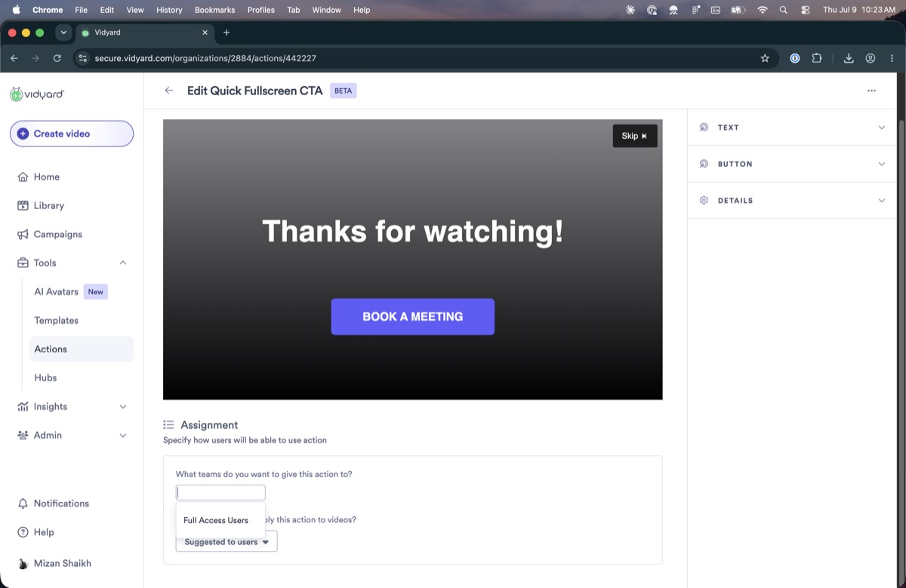Image resolution: width=906 pixels, height=588 pixels.
Task: Select Full Access Users option
Action: tap(216, 520)
